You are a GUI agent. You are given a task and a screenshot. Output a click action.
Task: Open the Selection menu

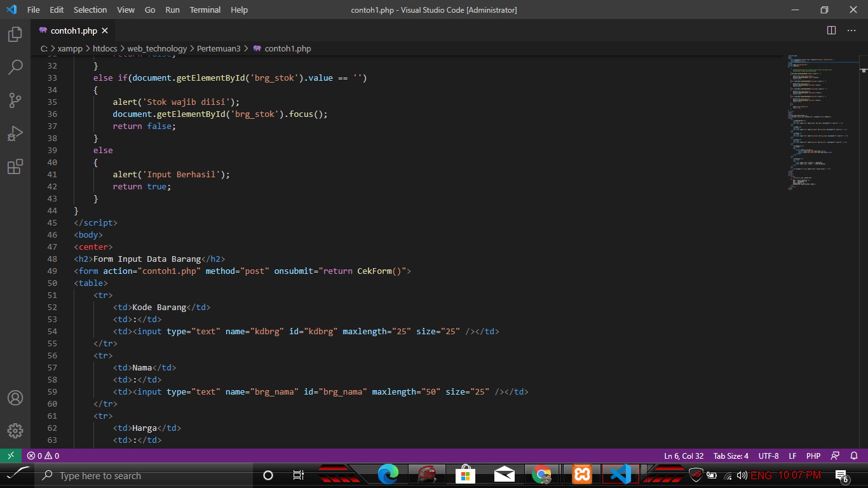(x=90, y=10)
